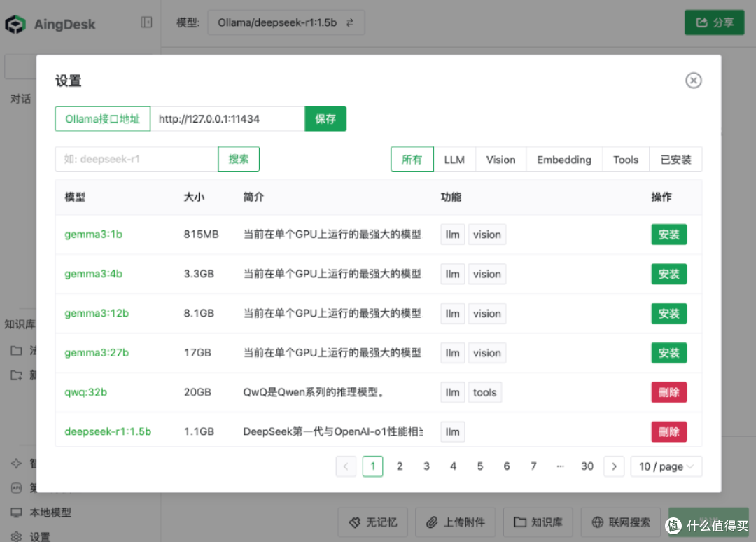
Task: Click the 20GB size cell
Action: (x=197, y=392)
